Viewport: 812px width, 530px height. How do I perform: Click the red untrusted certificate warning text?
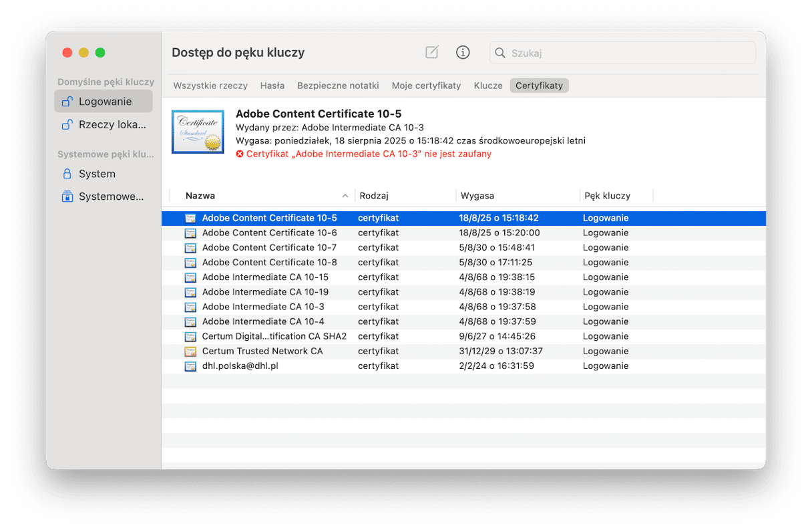(369, 154)
